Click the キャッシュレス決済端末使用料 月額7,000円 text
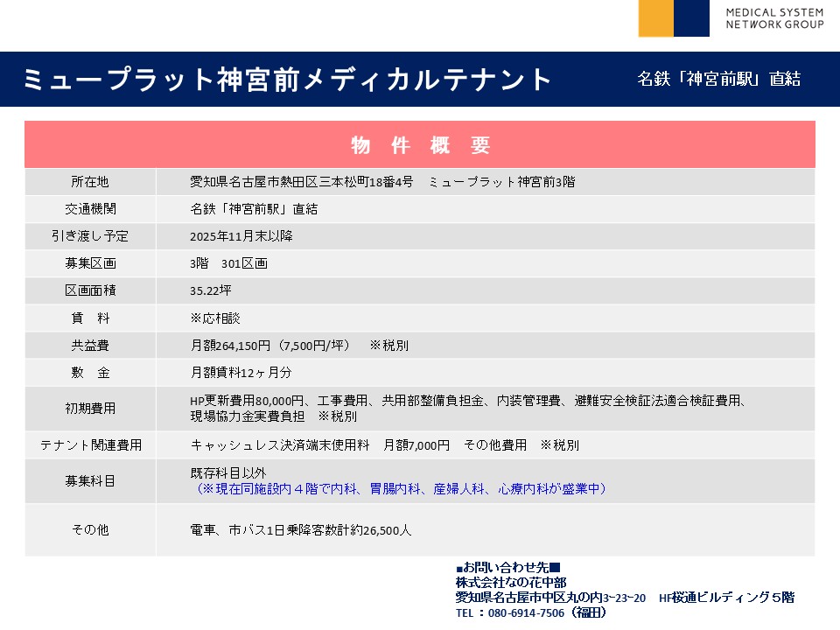Viewport: 840px width, 630px height. [x=320, y=445]
